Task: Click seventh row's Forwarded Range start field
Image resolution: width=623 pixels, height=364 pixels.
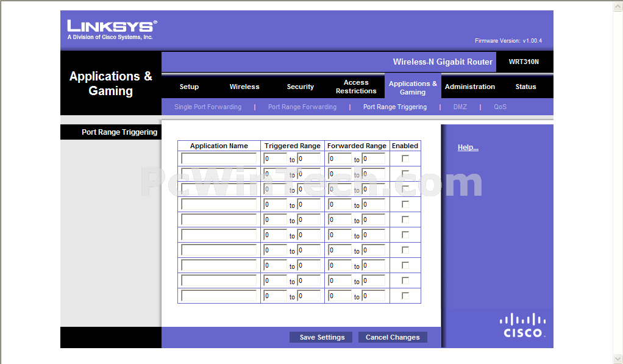Action: (340, 250)
